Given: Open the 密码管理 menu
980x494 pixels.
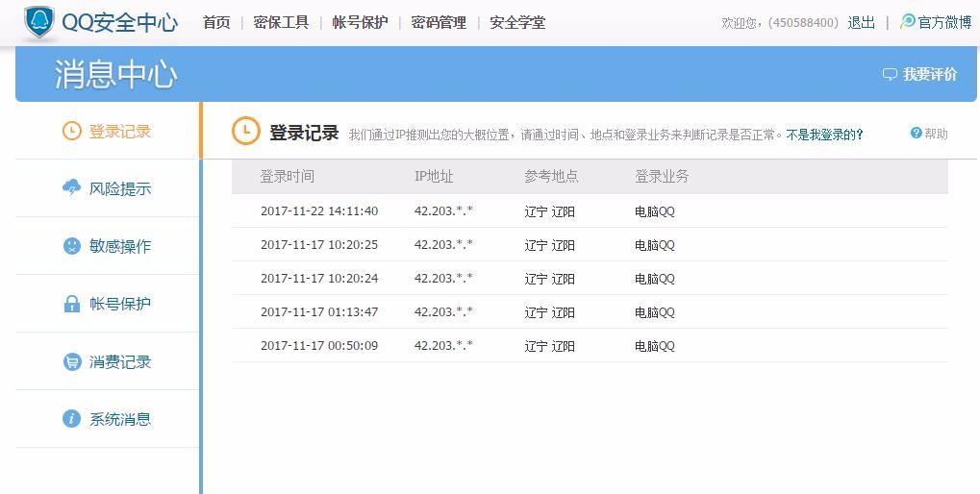Looking at the screenshot, I should pyautogui.click(x=439, y=22).
